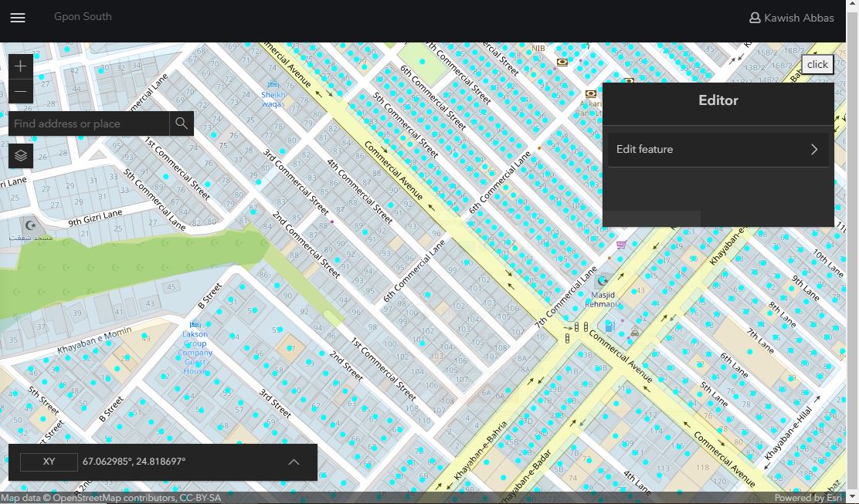
Task: Open Kawish Abbas user account
Action: pyautogui.click(x=792, y=18)
